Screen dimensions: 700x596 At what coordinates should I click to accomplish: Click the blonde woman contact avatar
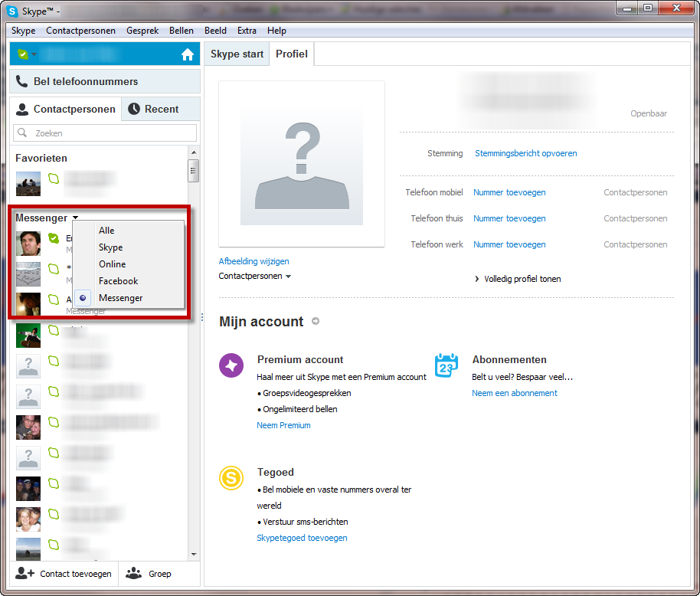(x=28, y=519)
